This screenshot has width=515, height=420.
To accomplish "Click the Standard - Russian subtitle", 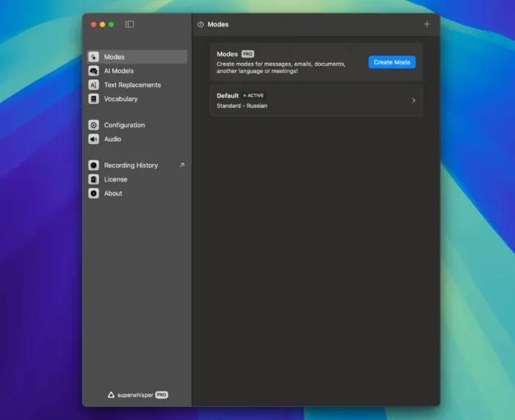I will (x=242, y=105).
